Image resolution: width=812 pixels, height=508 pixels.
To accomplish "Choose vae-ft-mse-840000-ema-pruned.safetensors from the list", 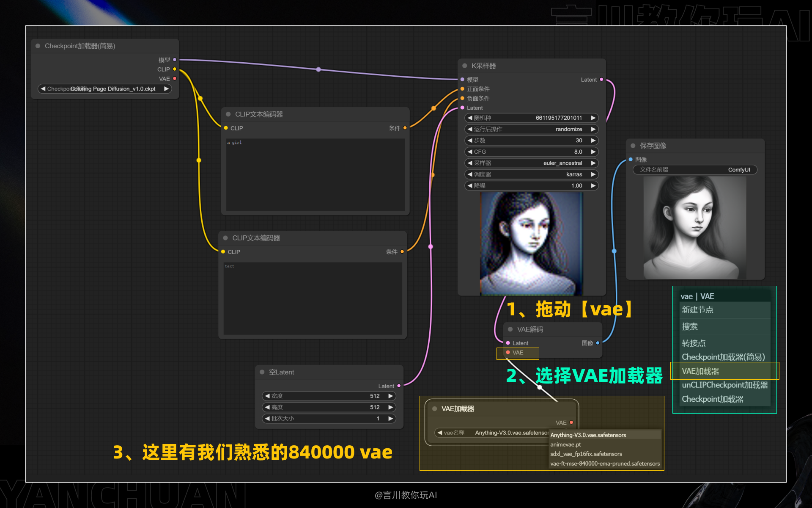I will [605, 464].
